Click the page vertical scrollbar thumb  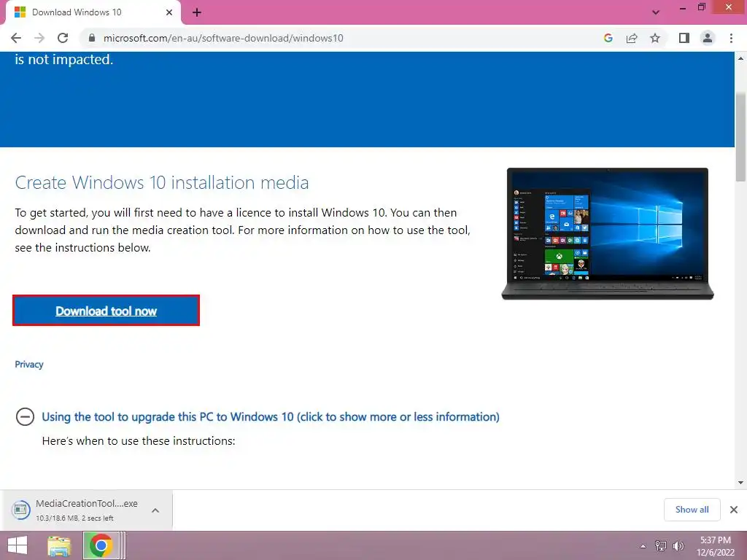pos(740,137)
